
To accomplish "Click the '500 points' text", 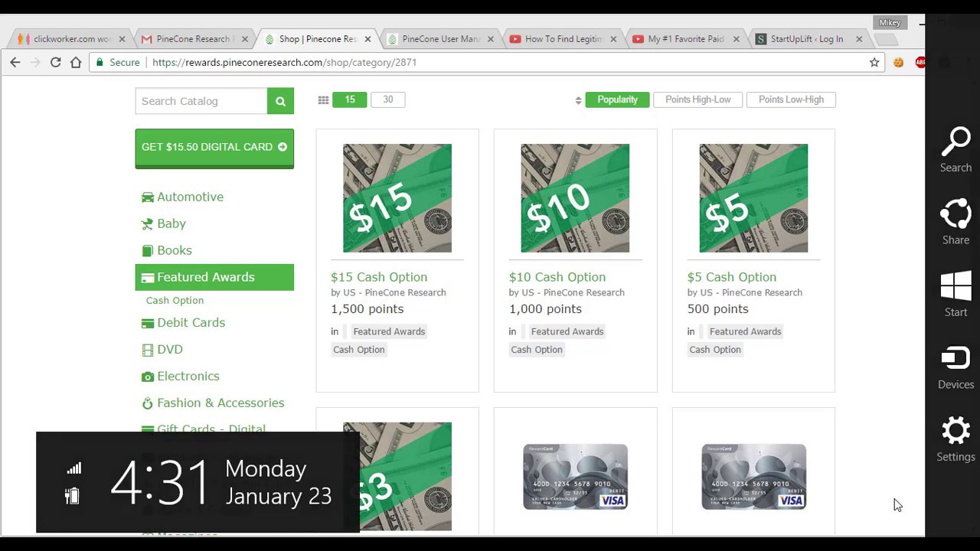I will (717, 309).
